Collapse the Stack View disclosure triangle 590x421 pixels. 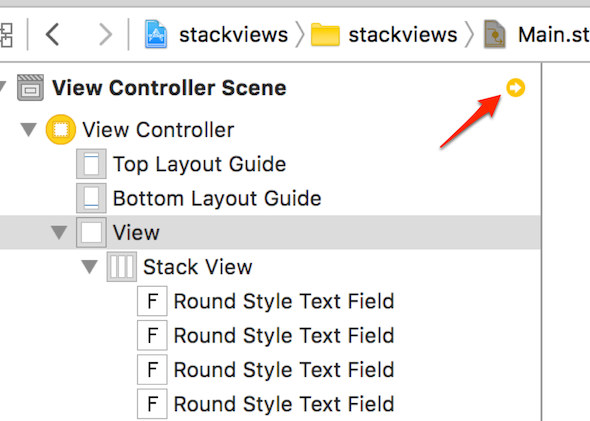pos(90,267)
